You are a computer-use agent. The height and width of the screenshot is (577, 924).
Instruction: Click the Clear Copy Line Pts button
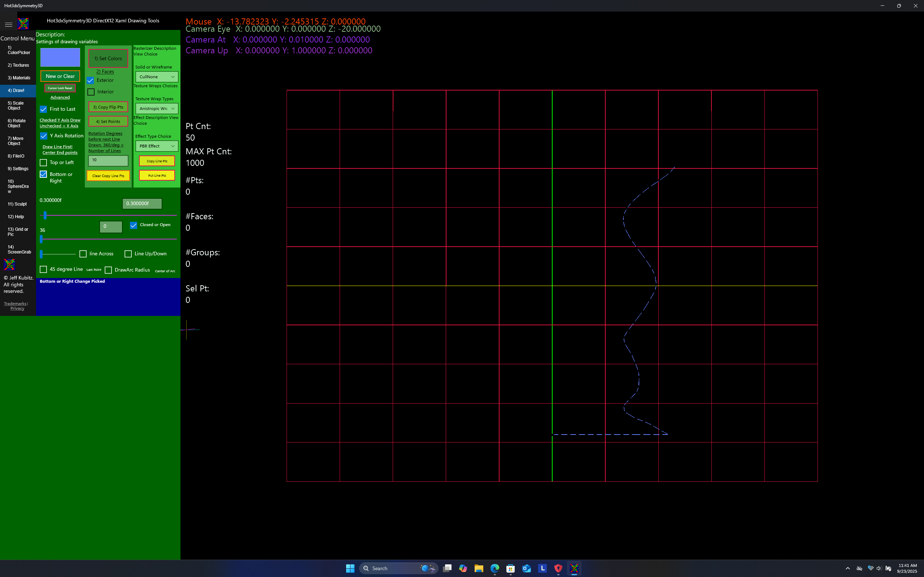pos(108,176)
